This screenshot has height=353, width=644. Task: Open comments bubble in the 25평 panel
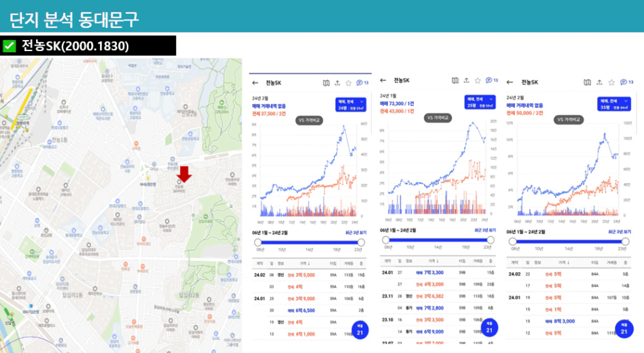(491, 80)
